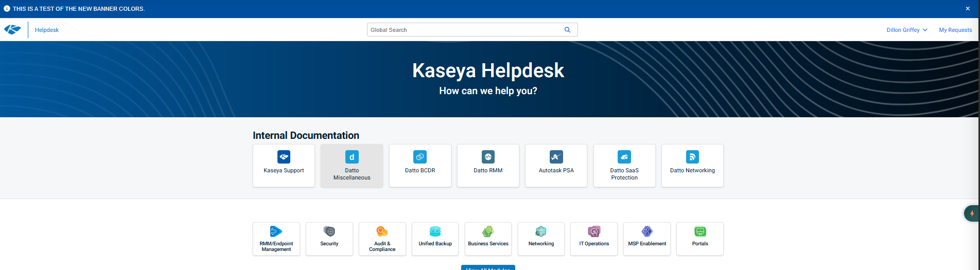Open Datto Miscellaneous documentation tile

352,165
